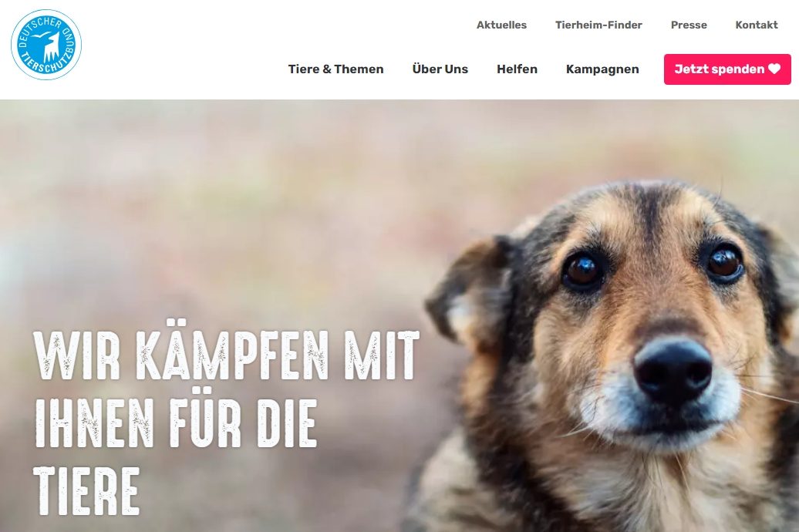Open the Kampagnen menu
Screen dimensions: 799x532
point(602,69)
